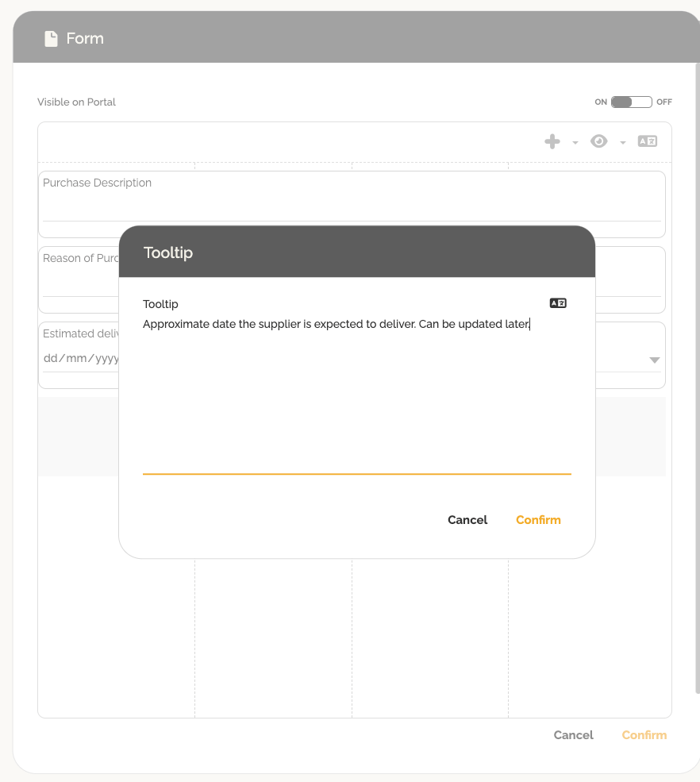Image resolution: width=700 pixels, height=782 pixels.
Task: Open the dropdown arrow beside the eye icon
Action: tap(623, 143)
